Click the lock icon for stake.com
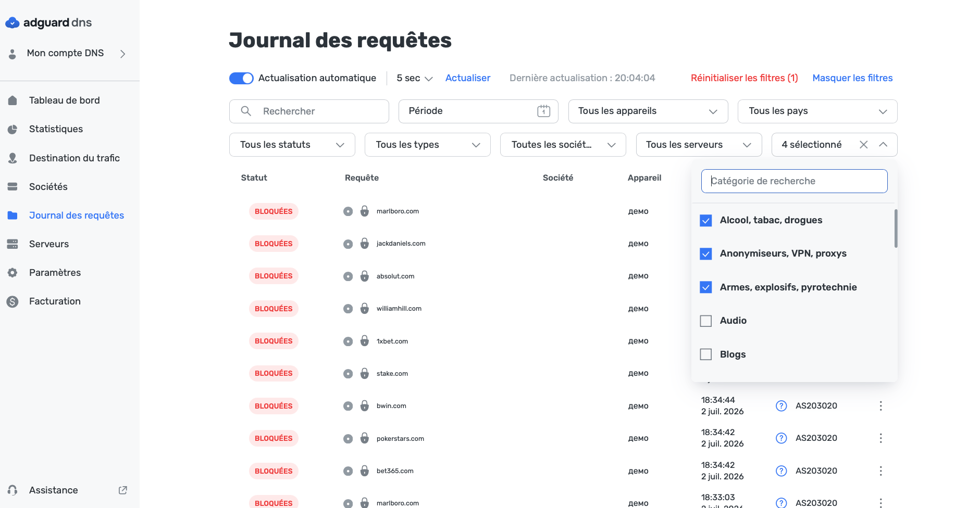The height and width of the screenshot is (508, 980). pos(365,373)
